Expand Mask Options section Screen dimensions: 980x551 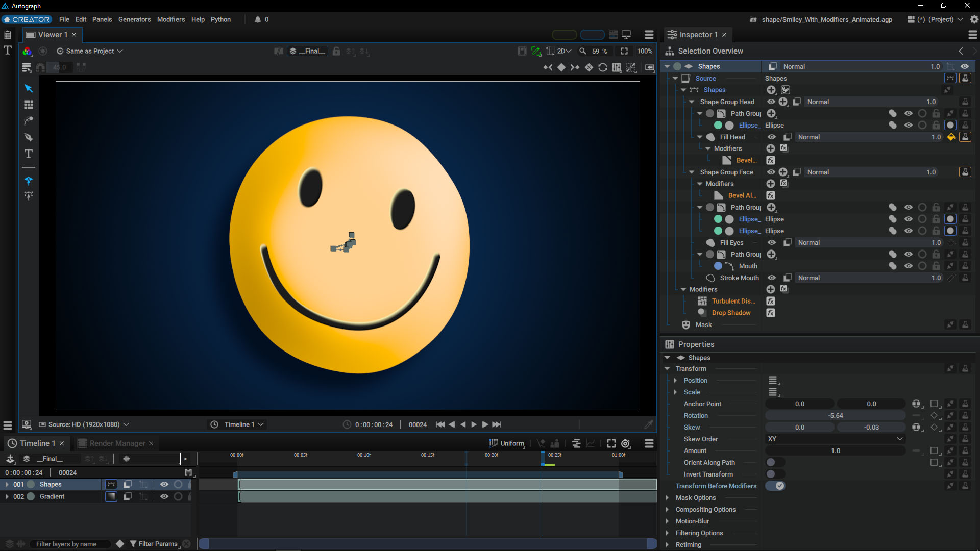667,497
